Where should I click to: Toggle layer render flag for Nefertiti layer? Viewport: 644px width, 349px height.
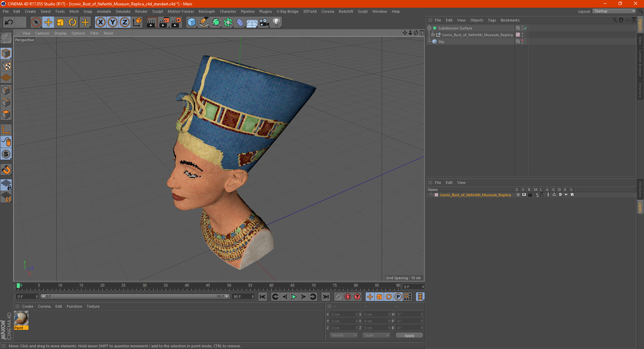point(530,195)
